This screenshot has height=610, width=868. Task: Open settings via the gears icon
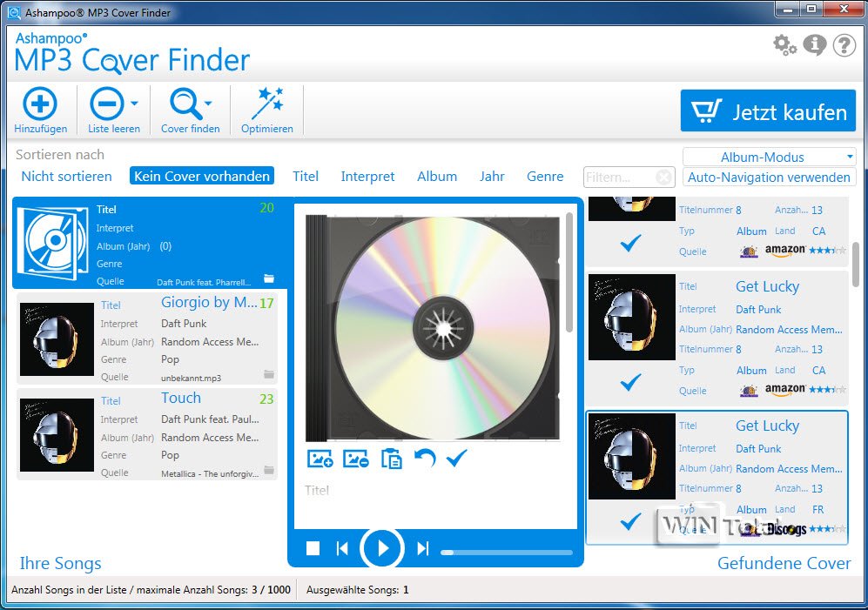784,45
